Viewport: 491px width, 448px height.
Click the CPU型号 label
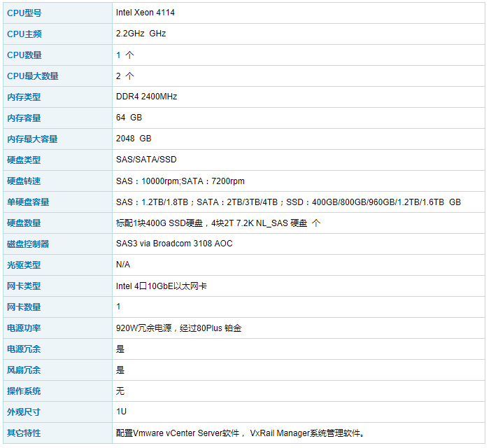click(24, 13)
